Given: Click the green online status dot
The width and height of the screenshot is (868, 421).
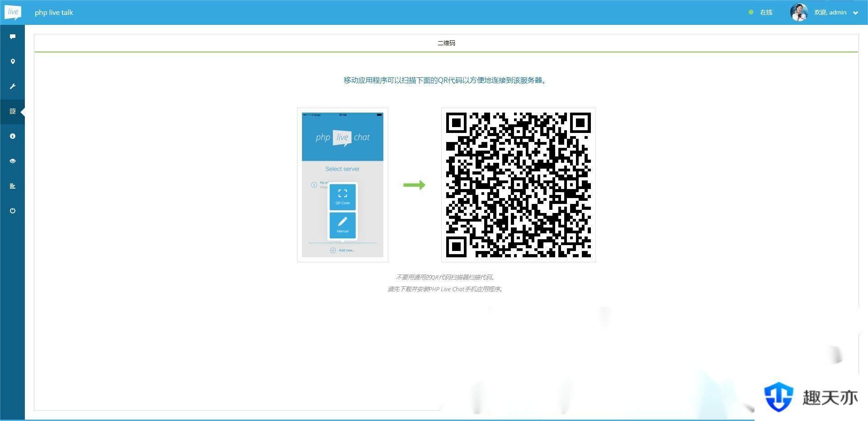Looking at the screenshot, I should (751, 12).
